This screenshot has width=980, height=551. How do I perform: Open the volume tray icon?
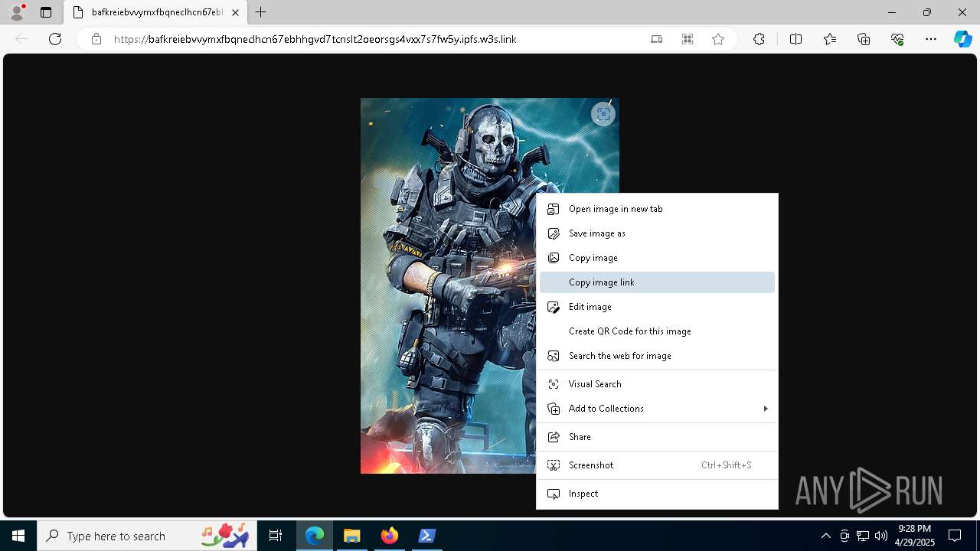(x=881, y=536)
